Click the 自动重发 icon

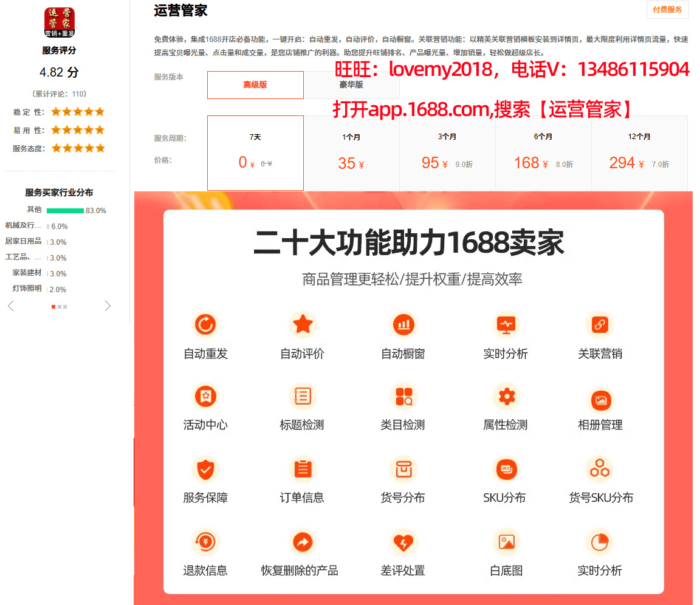click(x=205, y=324)
